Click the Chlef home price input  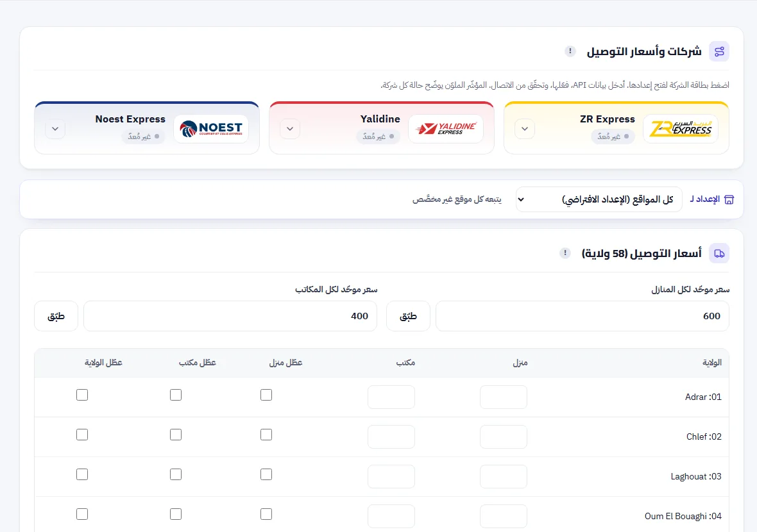coord(504,436)
